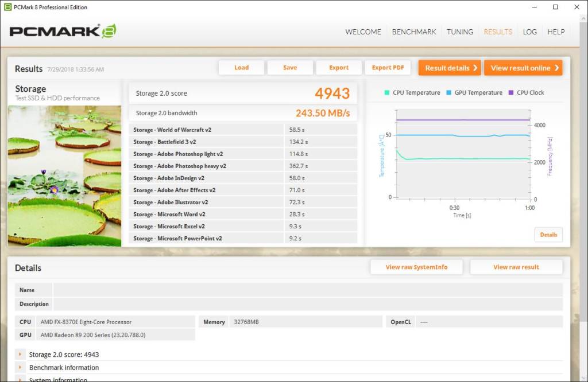Export result as PDF
Image resolution: width=588 pixels, height=382 pixels.
click(388, 68)
